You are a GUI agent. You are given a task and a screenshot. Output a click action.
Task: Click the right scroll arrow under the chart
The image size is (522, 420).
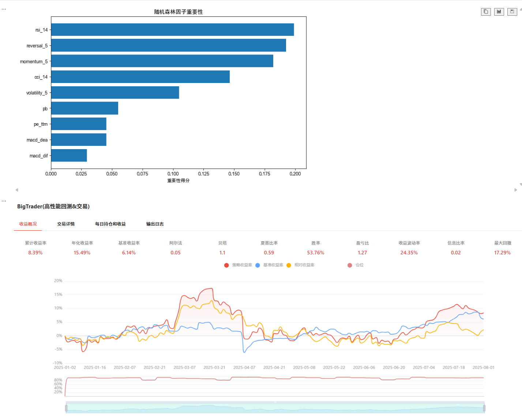coord(516,190)
